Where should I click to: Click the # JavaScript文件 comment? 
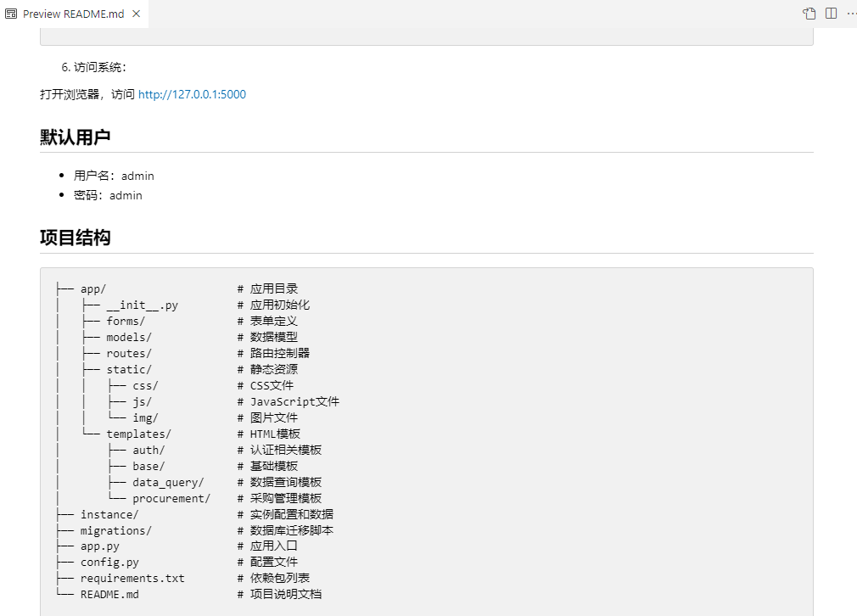click(x=288, y=401)
